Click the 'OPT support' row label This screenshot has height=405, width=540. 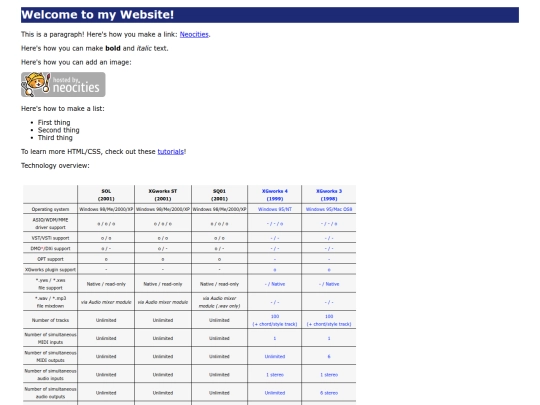[50, 259]
